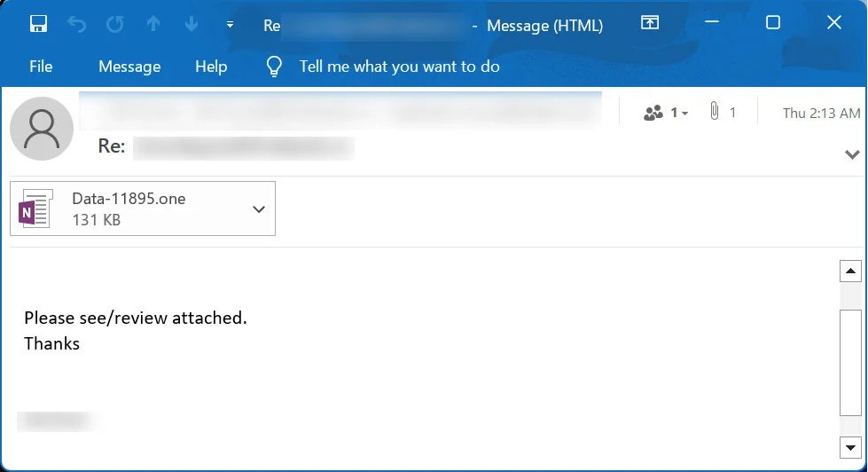
Task: Switch to the Message tab
Action: (129, 67)
